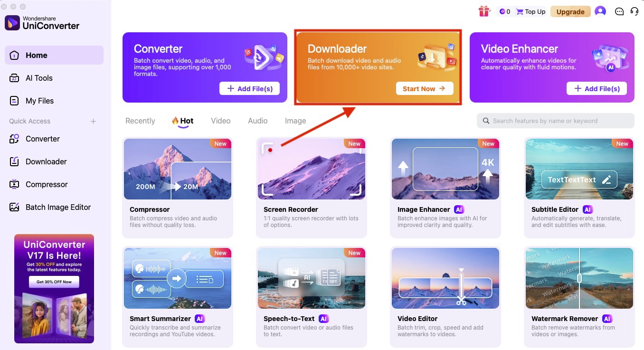Open the UniConverter V17 promo banner

tap(54, 288)
